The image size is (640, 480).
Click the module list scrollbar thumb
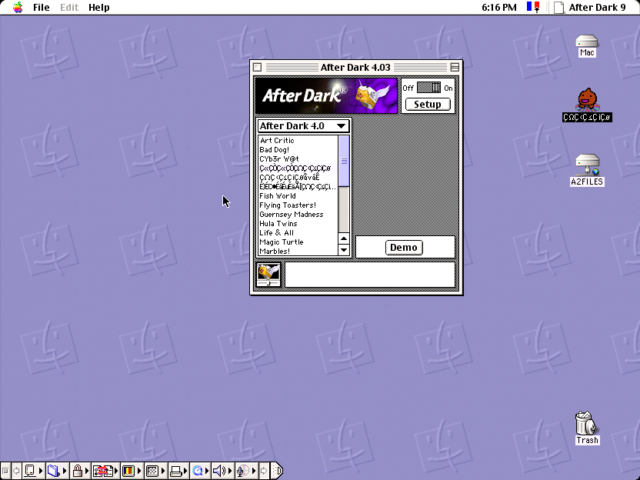coord(344,161)
